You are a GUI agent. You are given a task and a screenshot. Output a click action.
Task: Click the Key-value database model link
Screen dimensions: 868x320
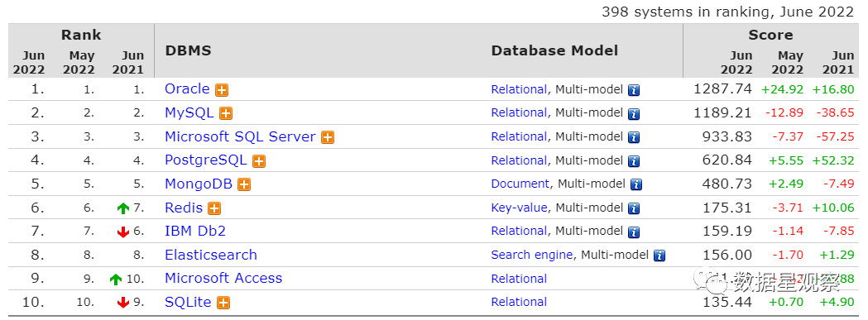[x=519, y=208]
